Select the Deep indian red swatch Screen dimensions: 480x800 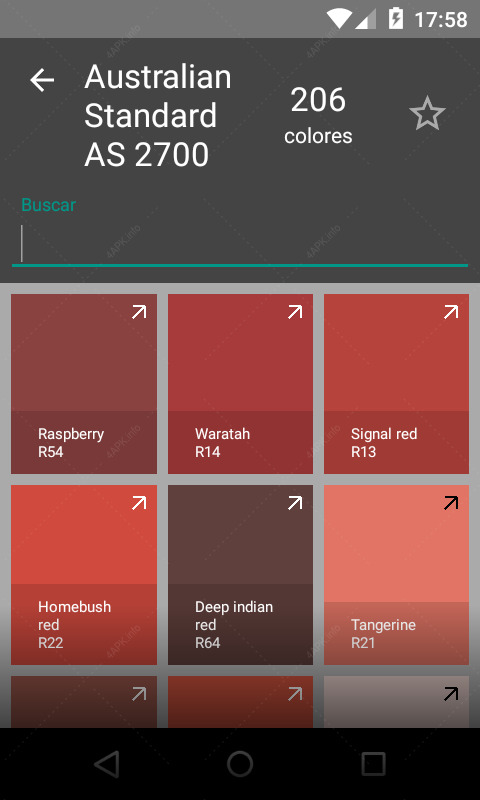(240, 575)
